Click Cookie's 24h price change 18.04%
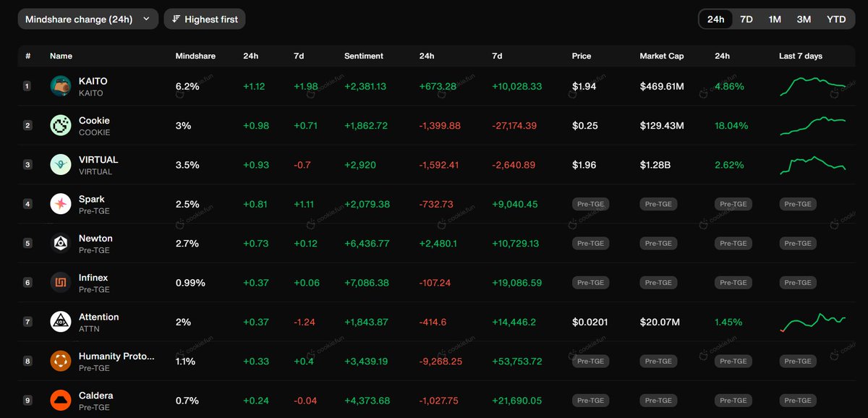The image size is (868, 418). 731,126
